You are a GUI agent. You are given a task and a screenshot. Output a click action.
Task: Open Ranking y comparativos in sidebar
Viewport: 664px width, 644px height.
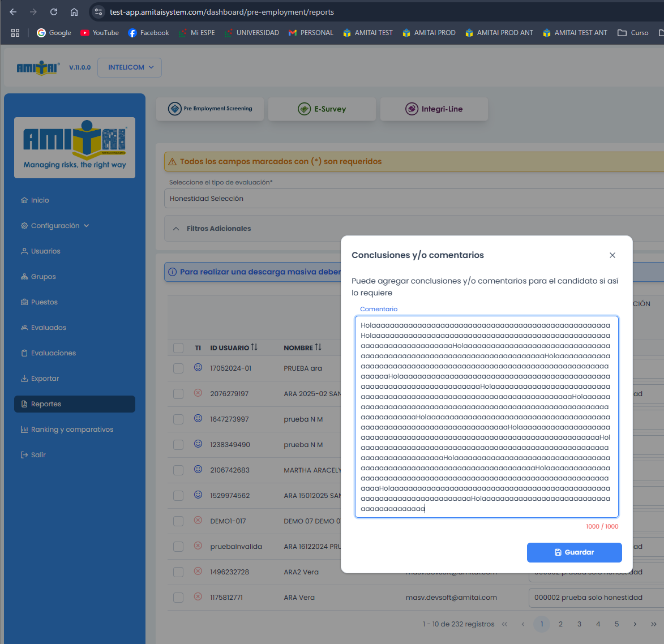[x=72, y=430]
